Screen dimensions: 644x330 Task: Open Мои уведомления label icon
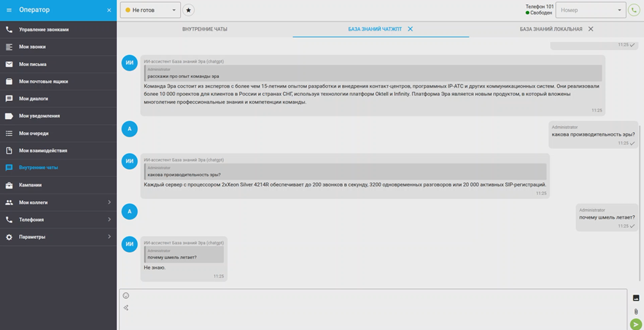(9, 116)
